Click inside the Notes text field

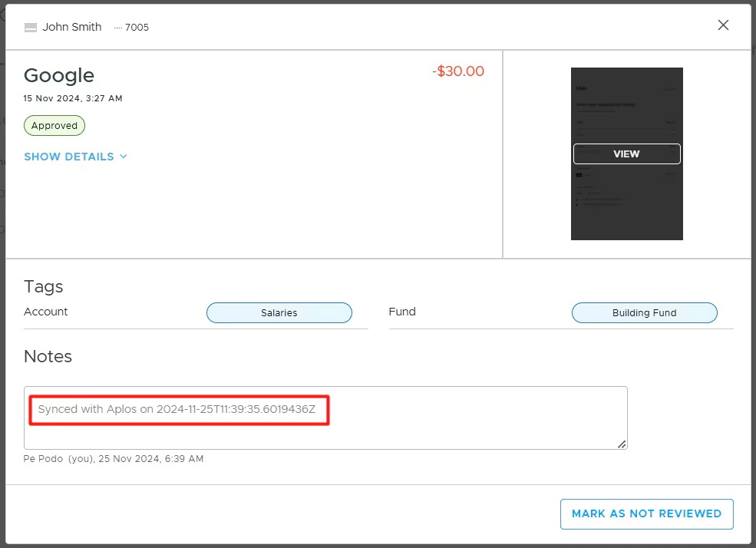pos(325,418)
